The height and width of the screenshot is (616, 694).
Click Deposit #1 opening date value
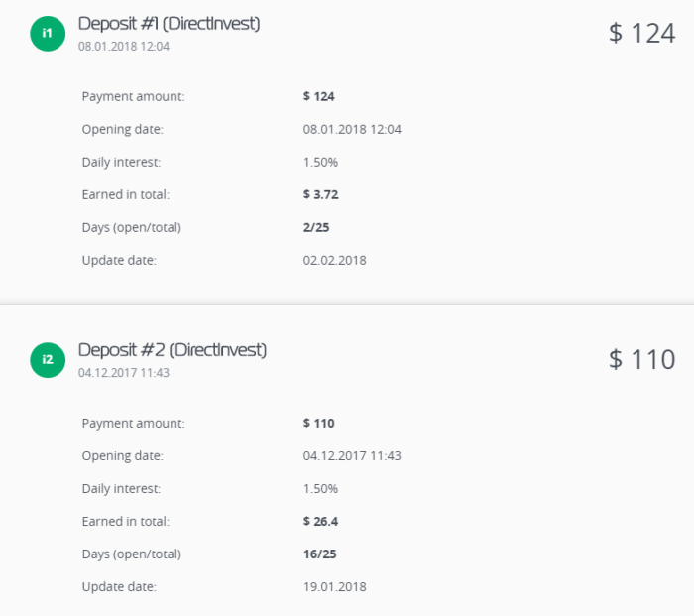[352, 129]
